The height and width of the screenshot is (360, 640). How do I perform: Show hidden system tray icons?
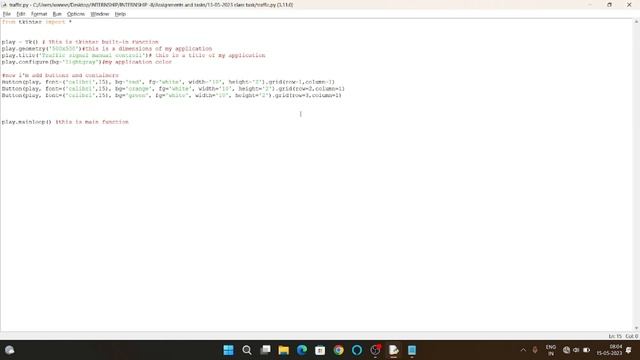point(523,350)
